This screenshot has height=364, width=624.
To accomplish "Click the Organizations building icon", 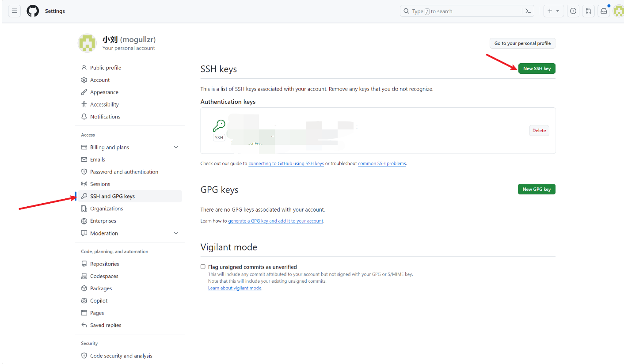I will pyautogui.click(x=84, y=209).
